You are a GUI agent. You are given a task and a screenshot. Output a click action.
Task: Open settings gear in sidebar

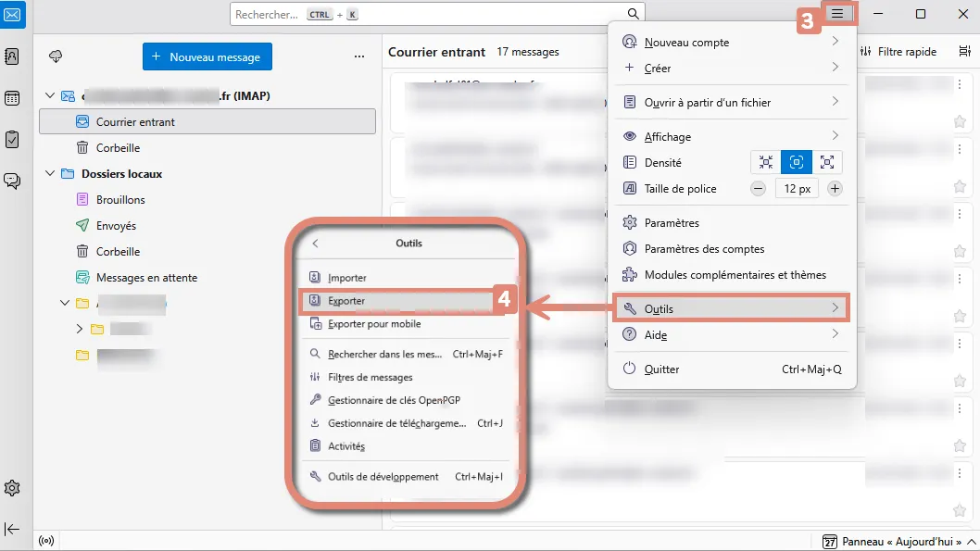click(12, 488)
